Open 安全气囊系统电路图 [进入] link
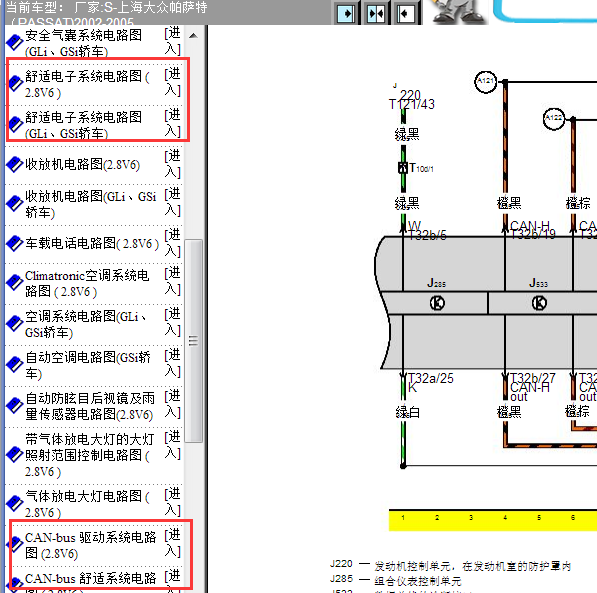The width and height of the screenshot is (597, 593). [172, 41]
